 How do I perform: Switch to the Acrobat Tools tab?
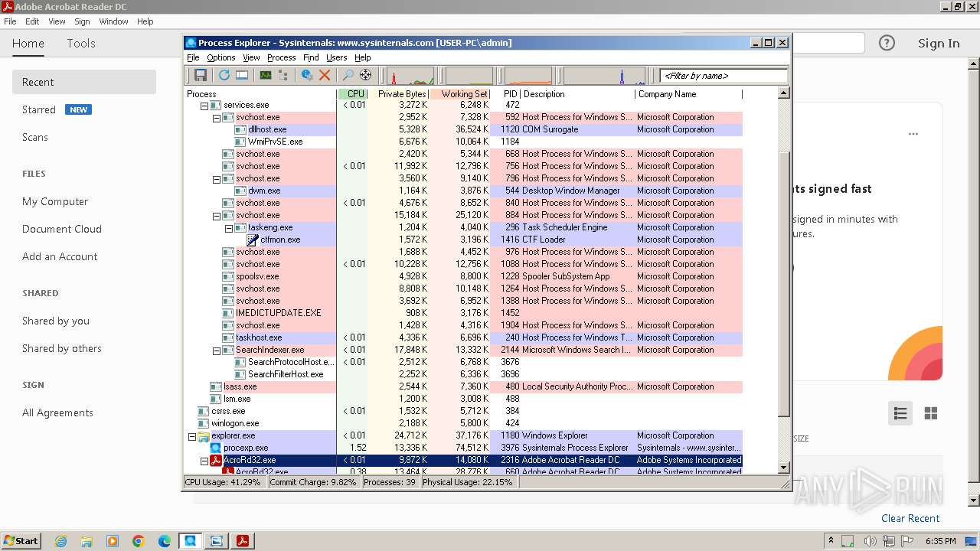point(81,44)
